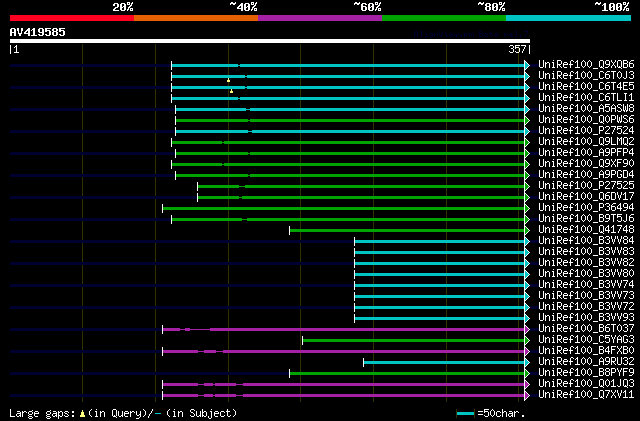Select hit UniRef100_A5ASW8

(586, 109)
